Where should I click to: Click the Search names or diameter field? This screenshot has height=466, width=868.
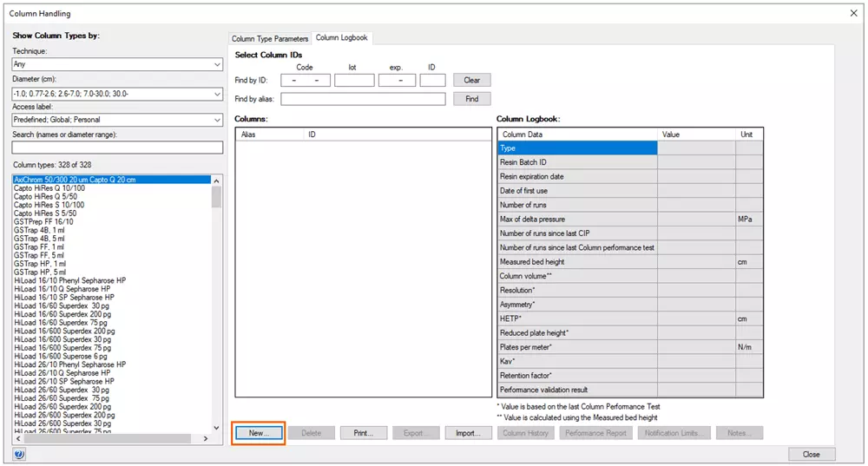[117, 148]
